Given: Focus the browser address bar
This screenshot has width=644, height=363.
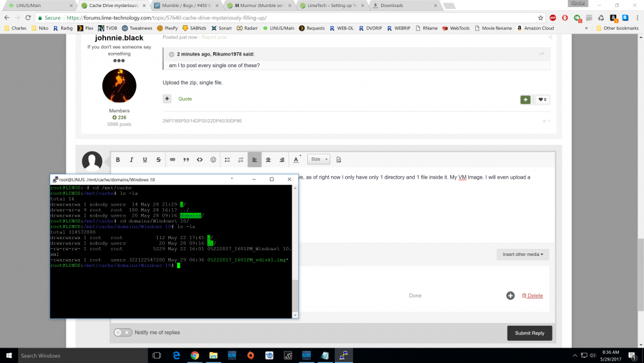Looking at the screenshot, I should click(287, 17).
